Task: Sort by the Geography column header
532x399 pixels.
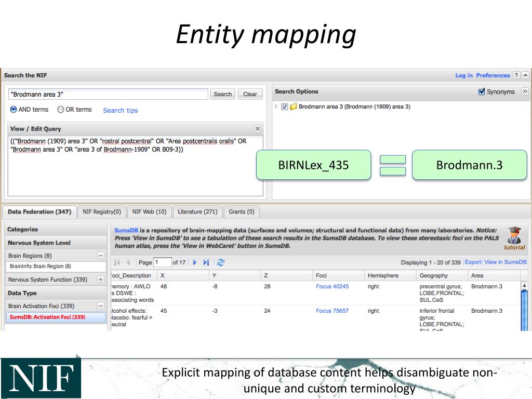Action: point(442,275)
